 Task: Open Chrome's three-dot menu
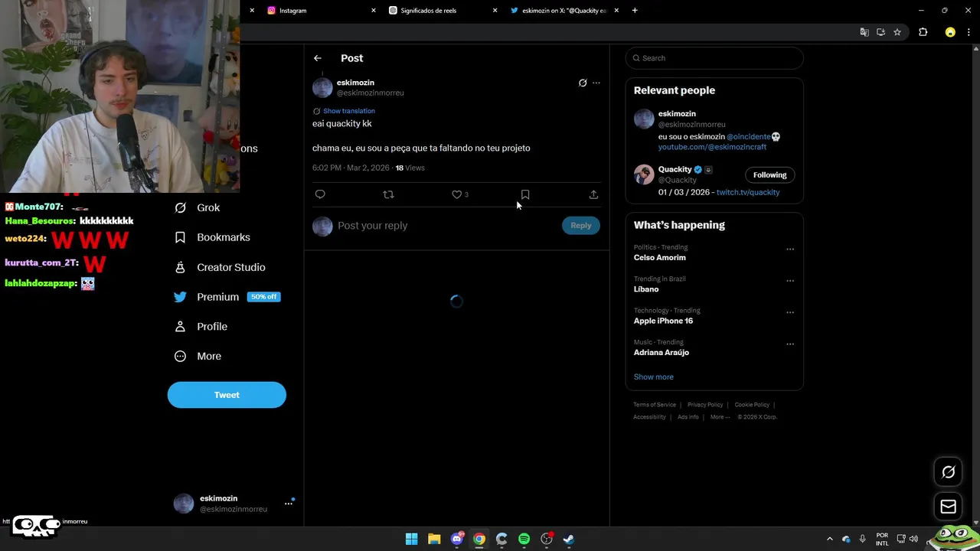970,32
